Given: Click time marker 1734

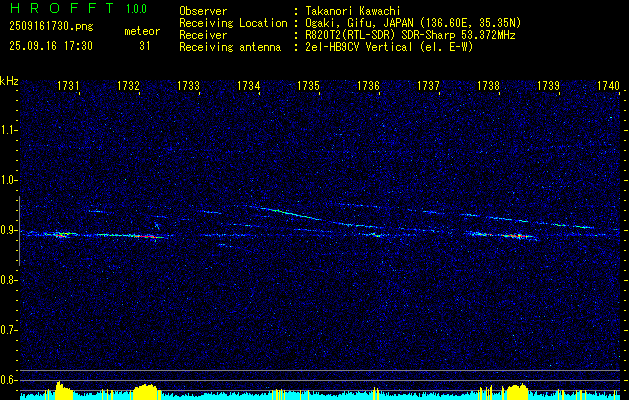Looking at the screenshot, I should point(248,86).
